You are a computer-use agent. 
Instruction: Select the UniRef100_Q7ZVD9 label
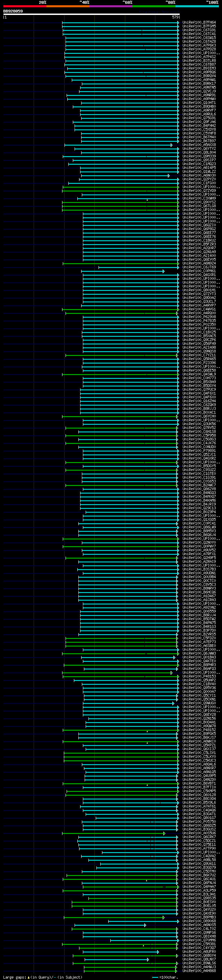(199, 191)
